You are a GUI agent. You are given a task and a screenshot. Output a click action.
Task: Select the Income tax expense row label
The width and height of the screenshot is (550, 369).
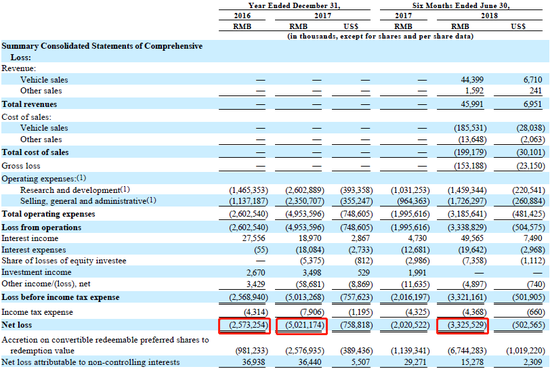point(37,312)
